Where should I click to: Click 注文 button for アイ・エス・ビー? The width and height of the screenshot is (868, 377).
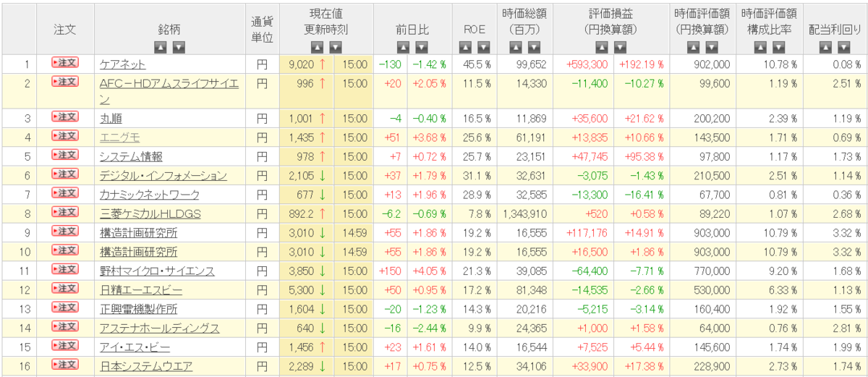click(65, 346)
